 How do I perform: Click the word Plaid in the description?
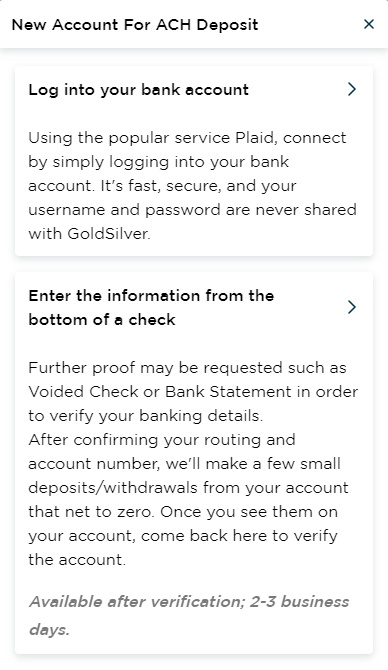(256, 138)
